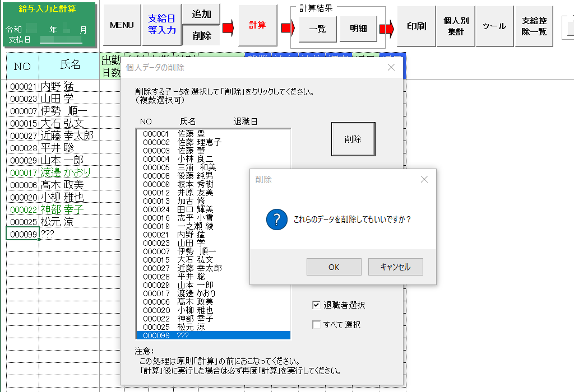The image size is (574, 392).
Task: View 明細 pay detail results
Action: (359, 29)
